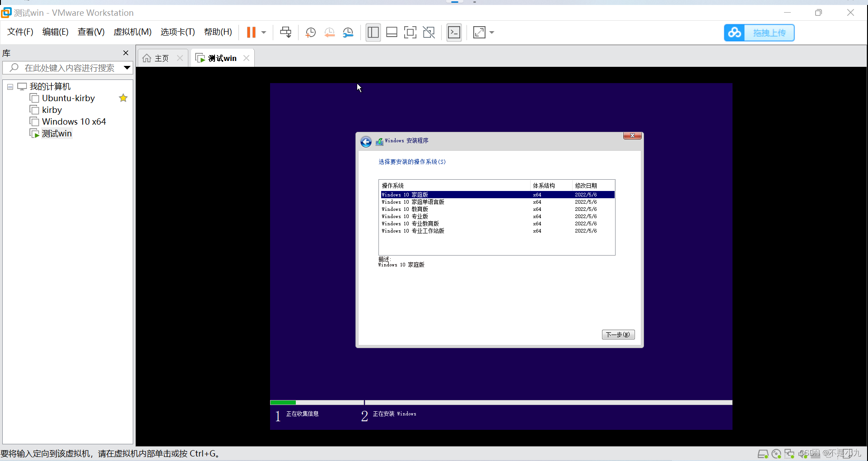868x461 pixels.
Task: Click the 操作系统 column header
Action: click(455, 186)
